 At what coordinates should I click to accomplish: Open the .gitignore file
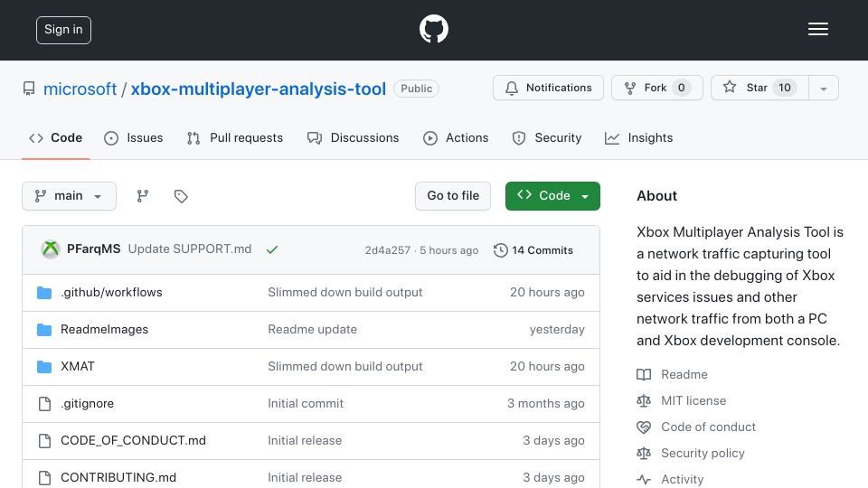[x=87, y=403]
